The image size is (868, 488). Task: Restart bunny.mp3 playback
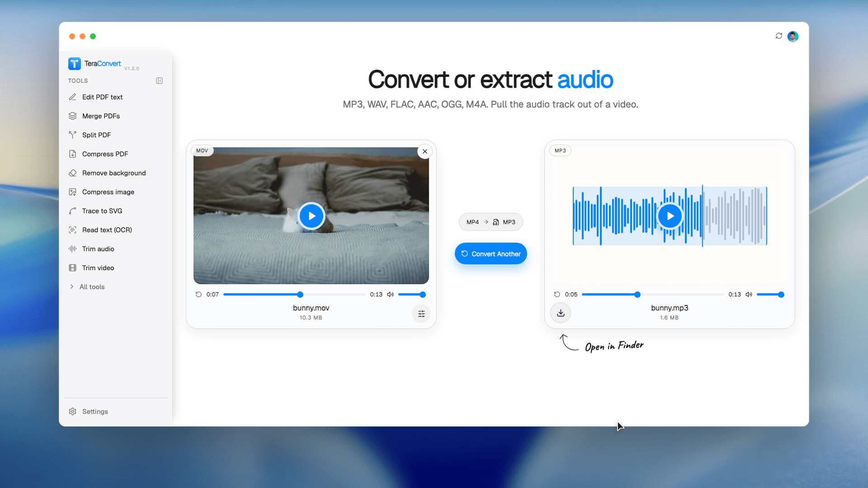557,294
